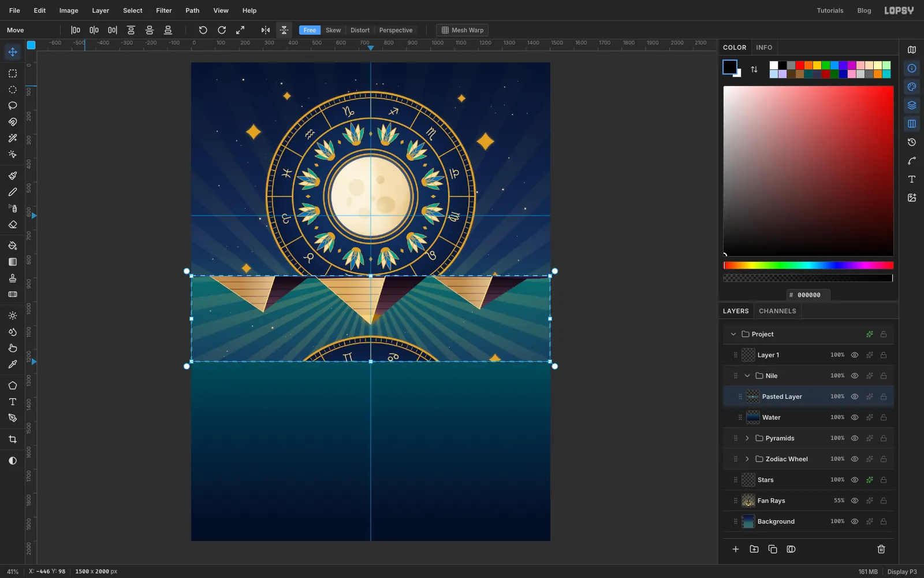Select the Stars layer thumbnail
The height and width of the screenshot is (578, 924).
[748, 480]
